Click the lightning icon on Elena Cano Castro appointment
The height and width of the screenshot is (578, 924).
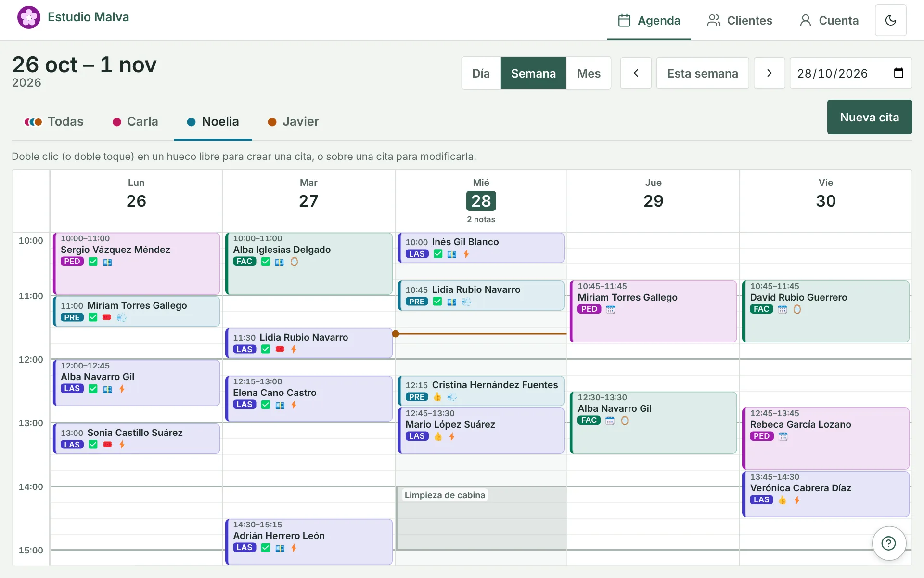click(x=294, y=405)
